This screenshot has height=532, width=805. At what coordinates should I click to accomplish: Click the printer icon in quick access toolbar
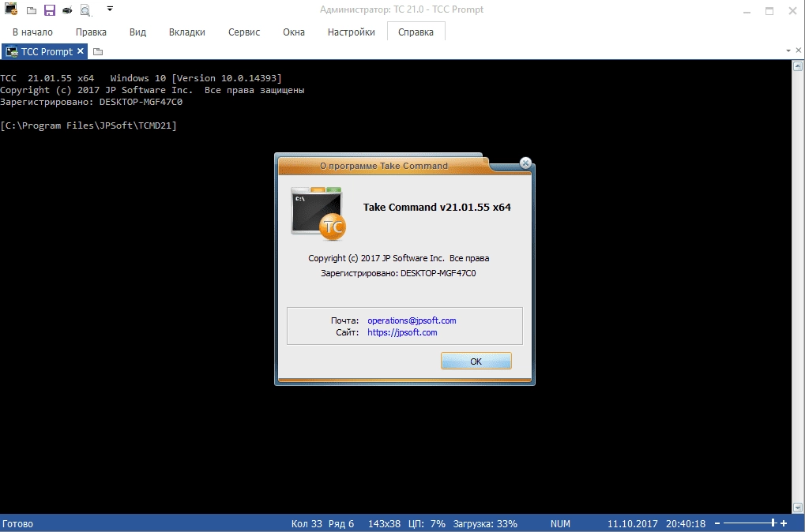click(67, 10)
